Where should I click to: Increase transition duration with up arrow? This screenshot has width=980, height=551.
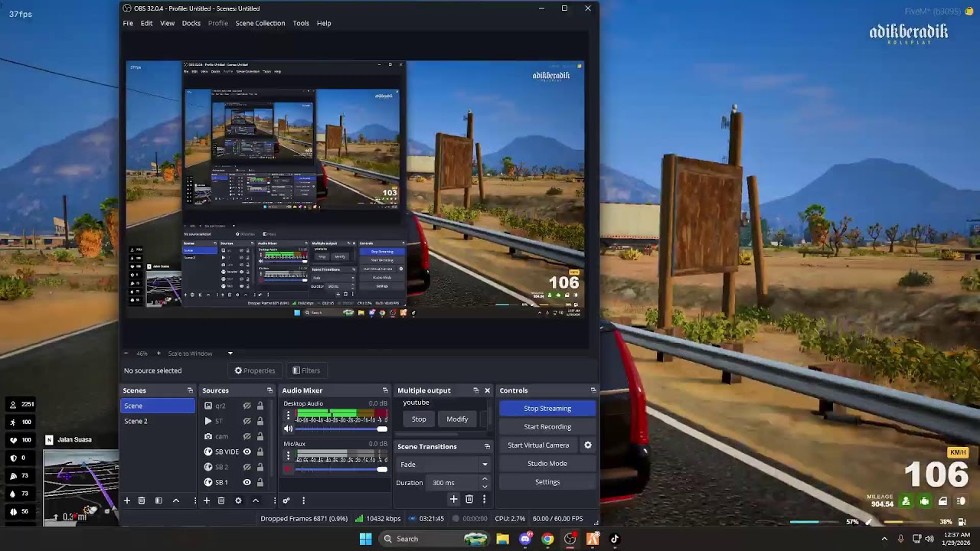[x=484, y=479]
